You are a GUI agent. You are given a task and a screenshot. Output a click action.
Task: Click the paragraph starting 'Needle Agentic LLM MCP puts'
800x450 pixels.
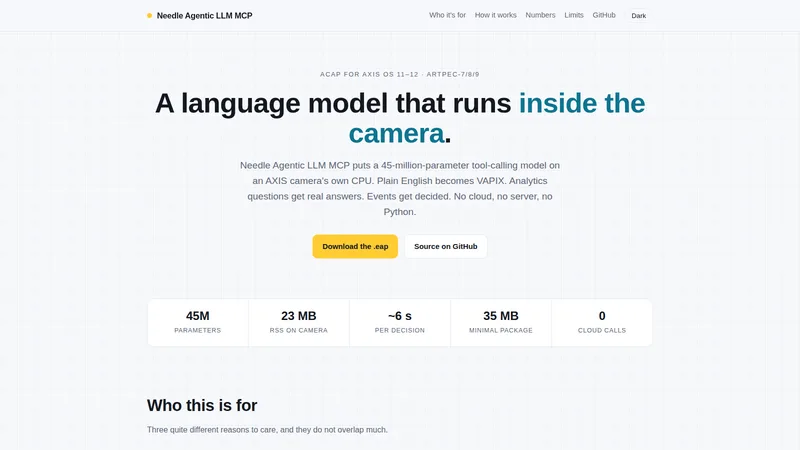pyautogui.click(x=400, y=188)
